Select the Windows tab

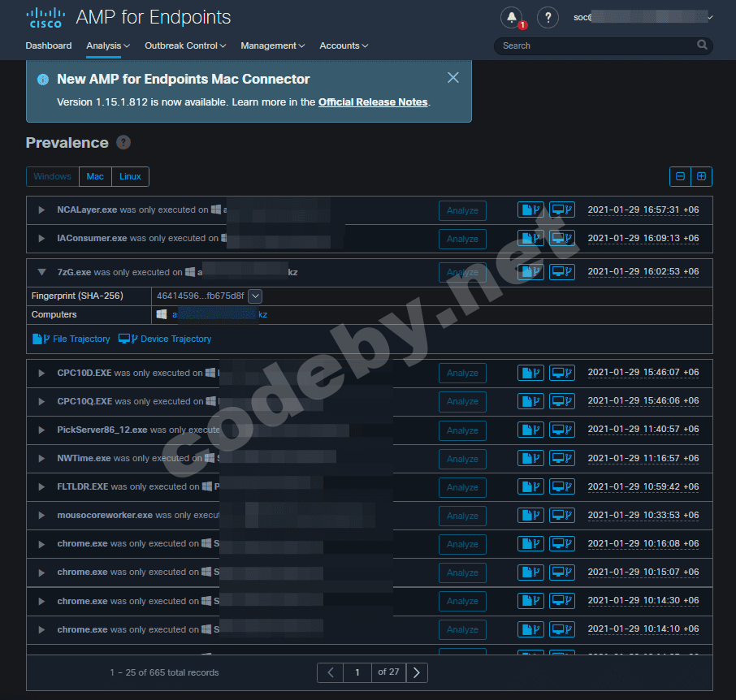click(x=53, y=176)
